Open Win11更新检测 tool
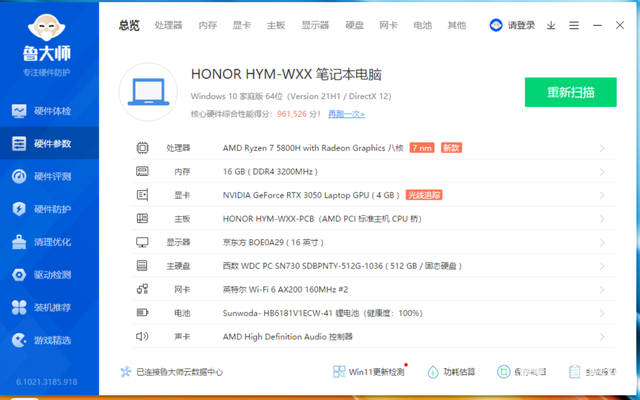 point(369,372)
